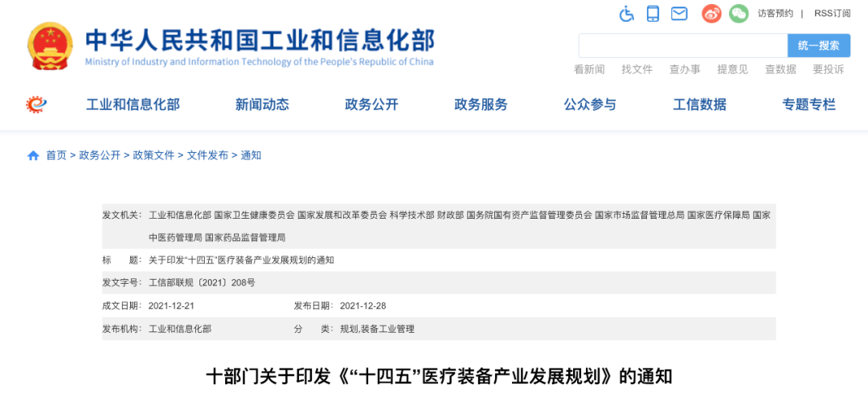Viewport: 868px width, 402px height.
Task: Select 查数据 search shortcut
Action: point(780,69)
